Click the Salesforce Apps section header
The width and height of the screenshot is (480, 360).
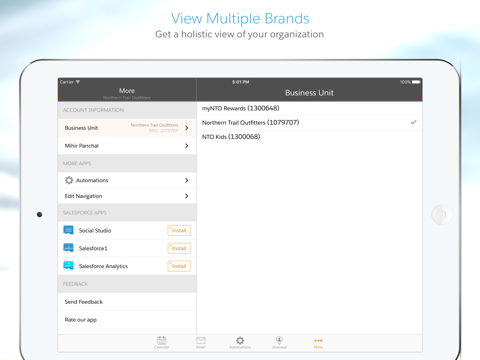click(127, 213)
